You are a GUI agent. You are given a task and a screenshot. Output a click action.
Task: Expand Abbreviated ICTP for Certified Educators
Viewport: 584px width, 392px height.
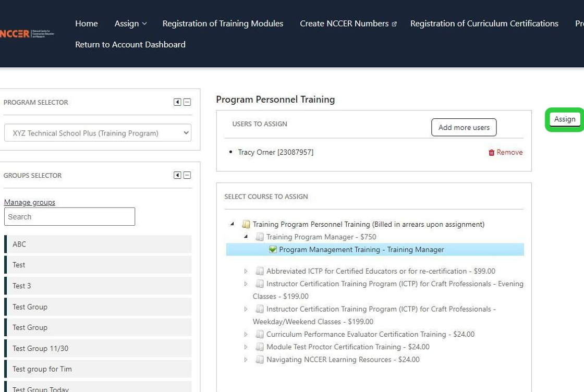246,271
